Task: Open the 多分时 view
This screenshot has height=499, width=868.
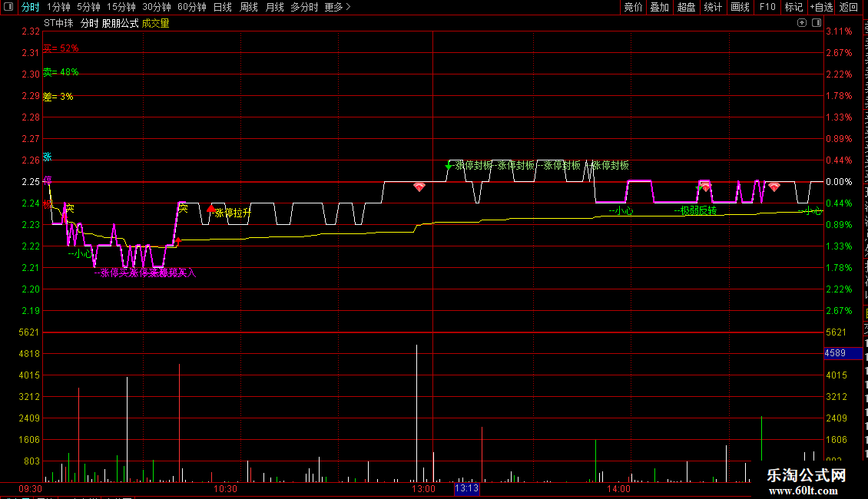Action: (x=304, y=7)
